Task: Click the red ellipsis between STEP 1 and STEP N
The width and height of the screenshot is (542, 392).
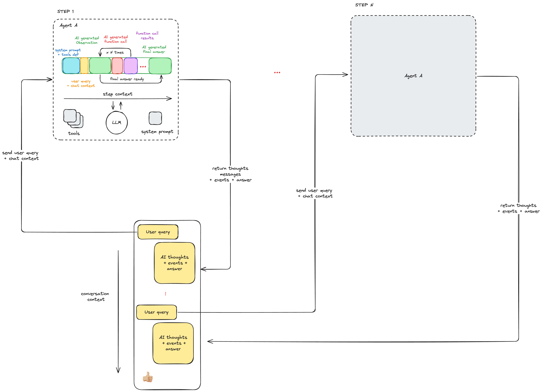Action: point(277,72)
